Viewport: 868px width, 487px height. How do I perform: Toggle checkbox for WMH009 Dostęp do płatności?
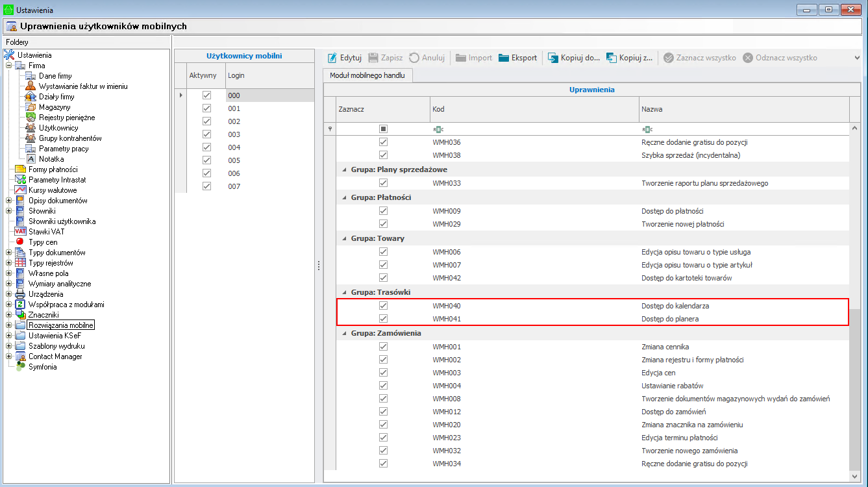[x=383, y=211]
